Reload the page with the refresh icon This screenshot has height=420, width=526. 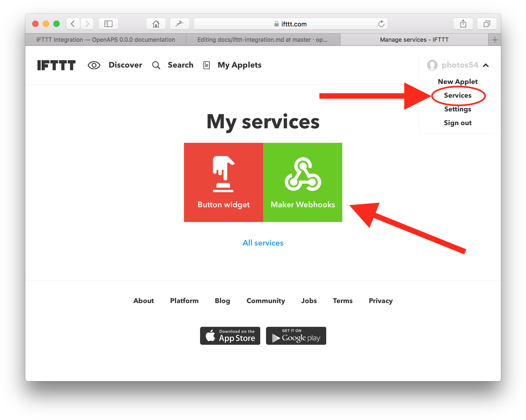click(381, 24)
